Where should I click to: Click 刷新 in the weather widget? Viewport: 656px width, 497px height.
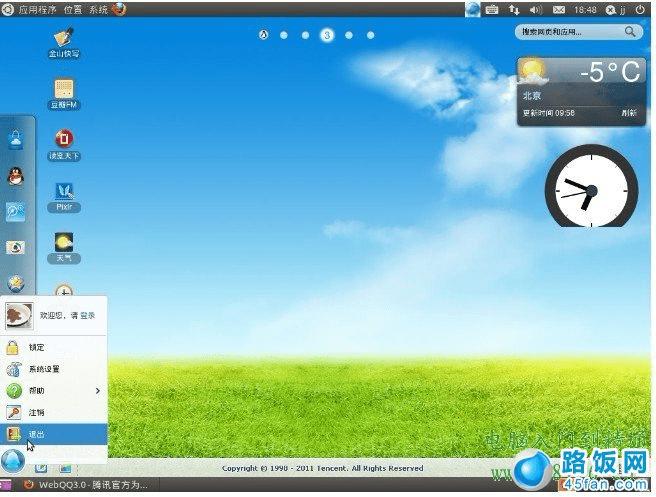click(629, 113)
